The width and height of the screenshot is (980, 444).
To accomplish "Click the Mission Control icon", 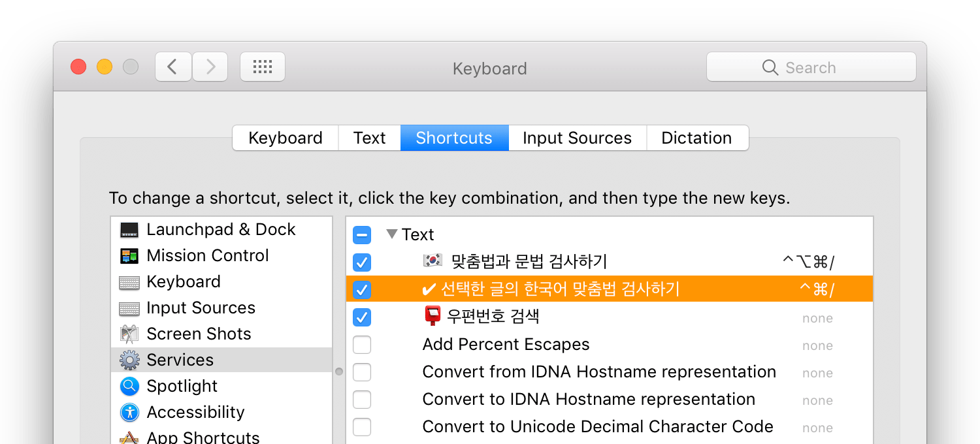I will [x=129, y=256].
